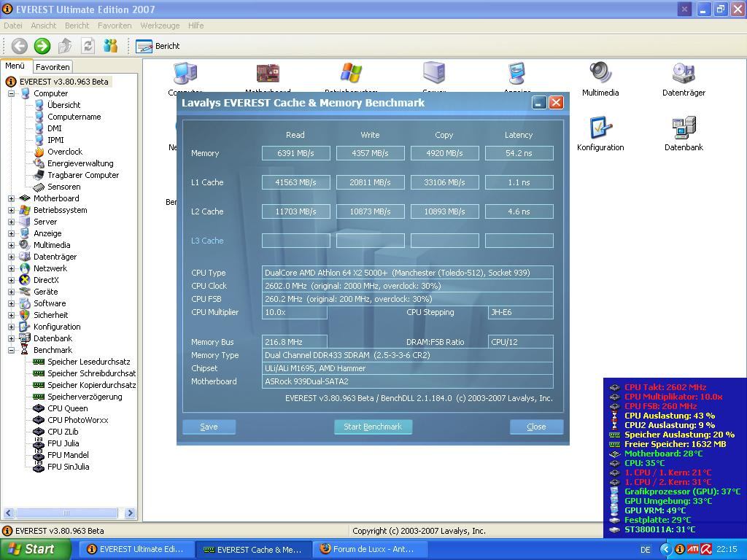Open the Anzeige category icon

517,74
